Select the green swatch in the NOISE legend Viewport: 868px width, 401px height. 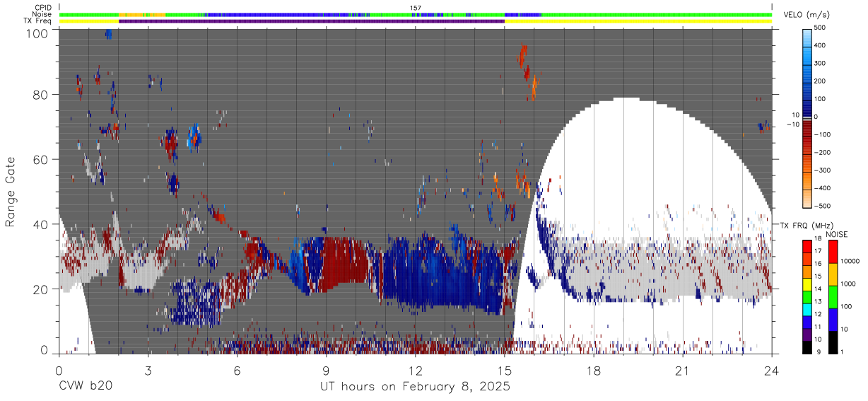click(x=833, y=296)
